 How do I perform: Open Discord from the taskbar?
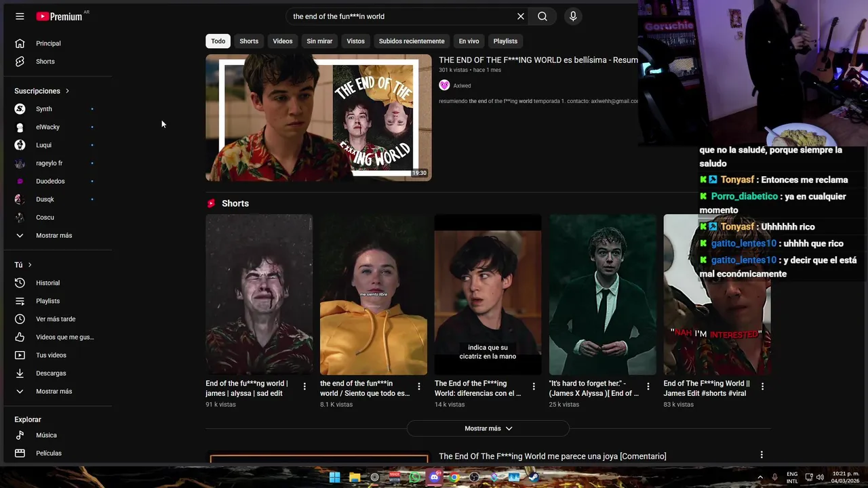[435, 477]
